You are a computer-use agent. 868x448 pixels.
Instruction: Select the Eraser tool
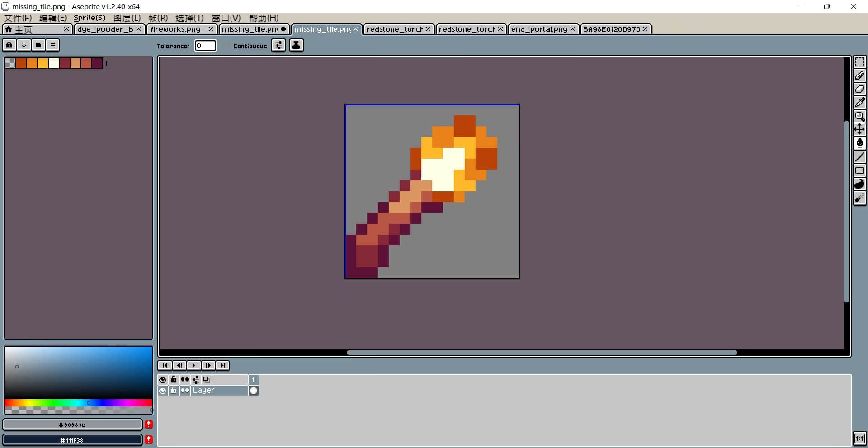(859, 89)
